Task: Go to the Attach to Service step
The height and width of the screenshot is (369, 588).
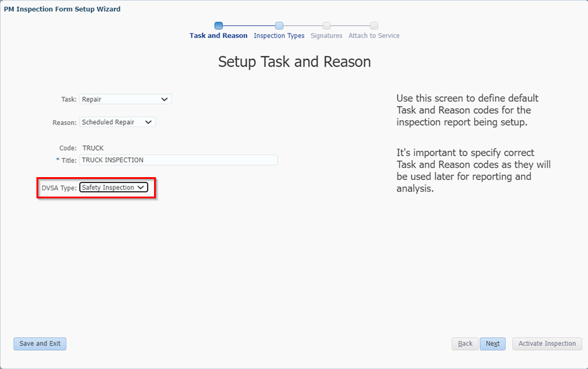Action: (x=374, y=36)
